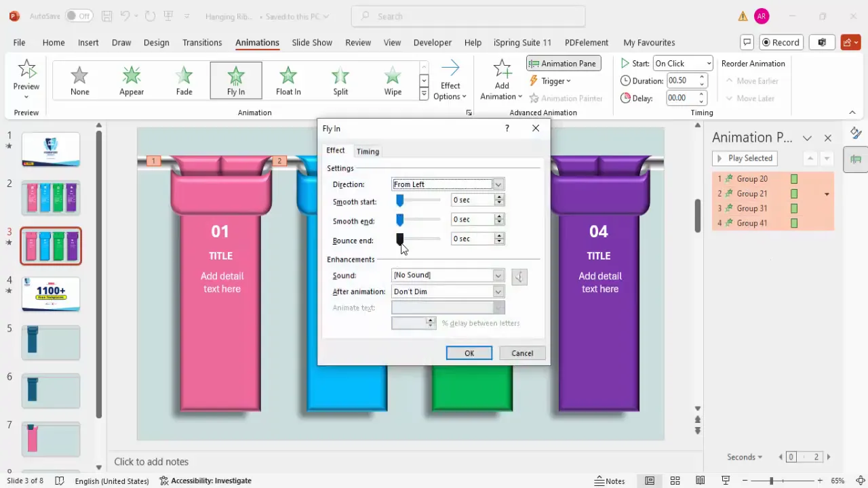This screenshot has width=868, height=488.
Task: Switch to the Timing tab in dialog
Action: (x=368, y=151)
